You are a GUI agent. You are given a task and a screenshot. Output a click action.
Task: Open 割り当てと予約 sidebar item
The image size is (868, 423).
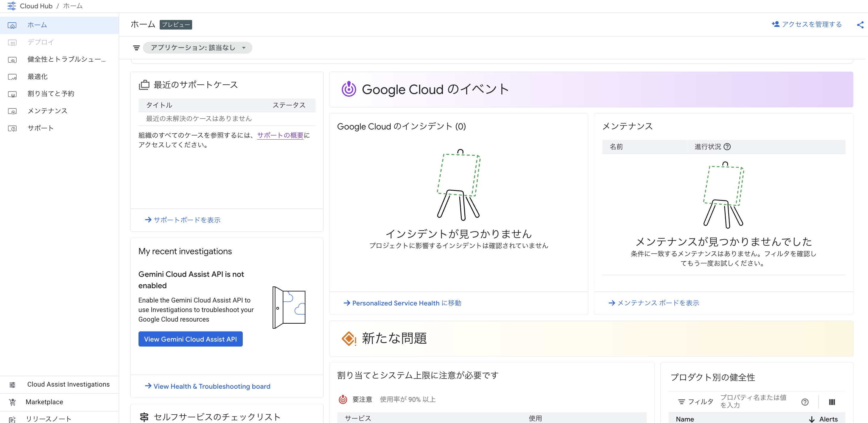pos(51,94)
